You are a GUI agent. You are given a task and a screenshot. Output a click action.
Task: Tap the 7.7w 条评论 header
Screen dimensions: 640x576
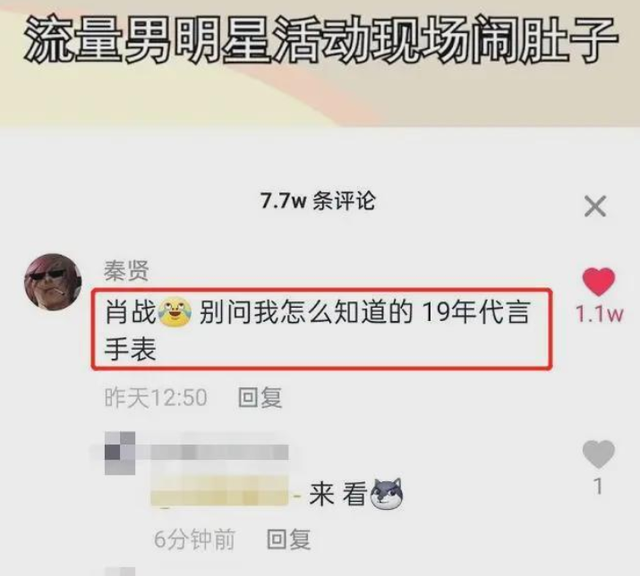point(318,201)
